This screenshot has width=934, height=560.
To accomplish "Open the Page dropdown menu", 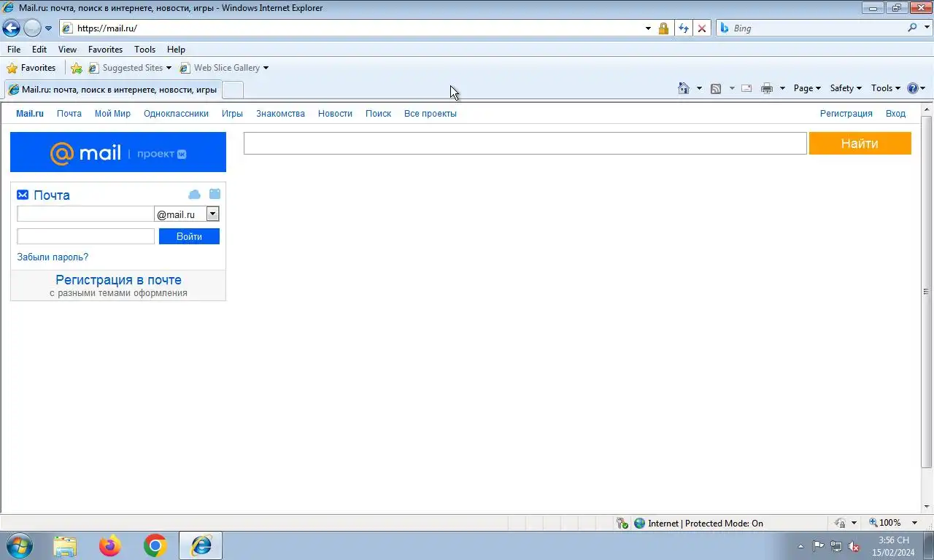I will click(x=807, y=88).
